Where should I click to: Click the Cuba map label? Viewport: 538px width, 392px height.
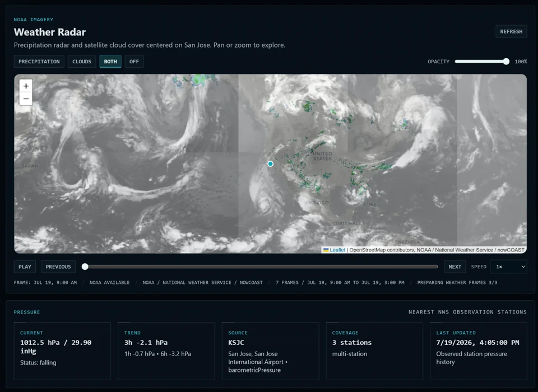[x=370, y=204]
